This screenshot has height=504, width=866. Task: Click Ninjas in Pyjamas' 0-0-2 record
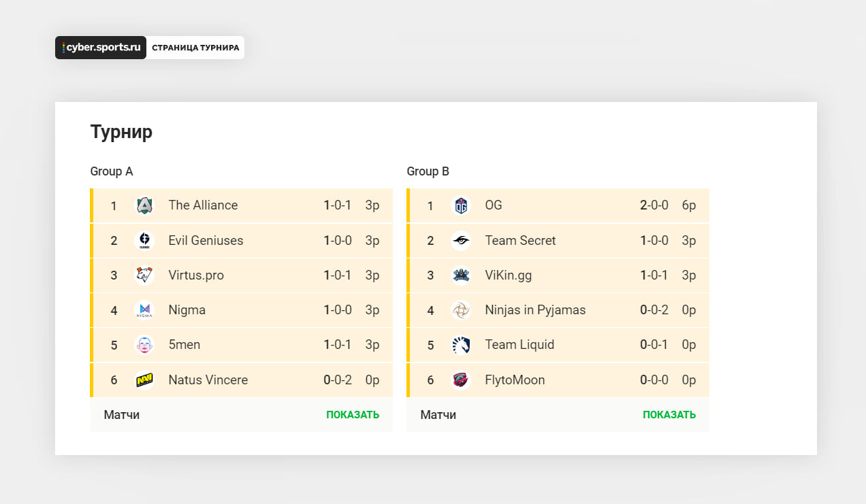pyautogui.click(x=654, y=310)
